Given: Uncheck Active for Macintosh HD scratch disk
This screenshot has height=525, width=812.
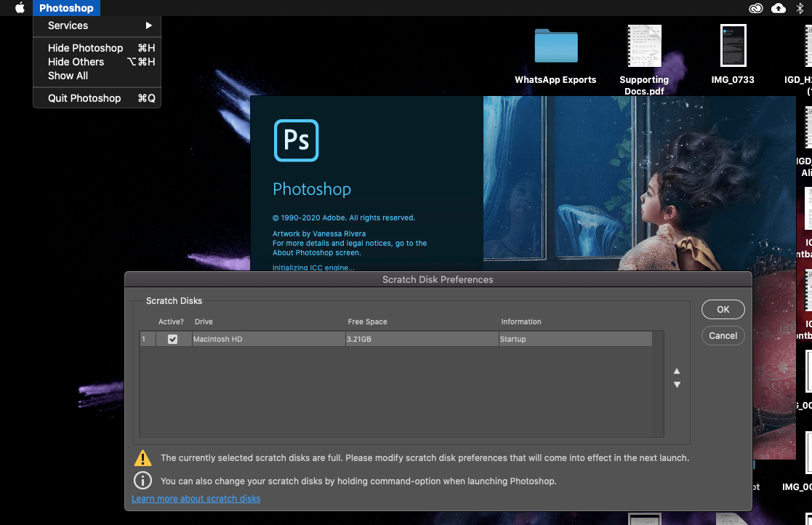Looking at the screenshot, I should tap(174, 338).
